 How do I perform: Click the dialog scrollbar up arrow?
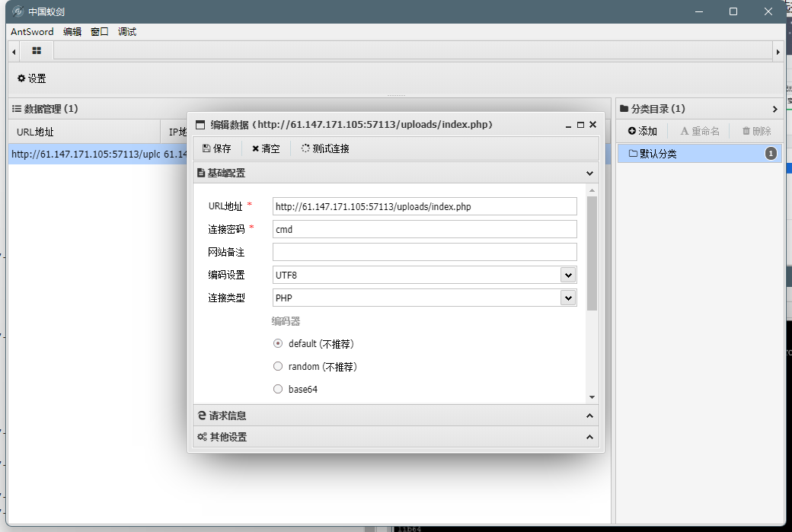tap(592, 190)
